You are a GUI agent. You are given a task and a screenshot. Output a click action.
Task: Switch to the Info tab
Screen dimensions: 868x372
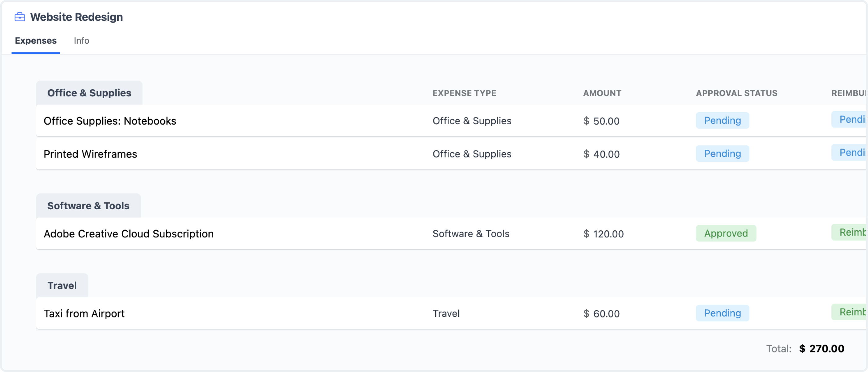coord(81,40)
